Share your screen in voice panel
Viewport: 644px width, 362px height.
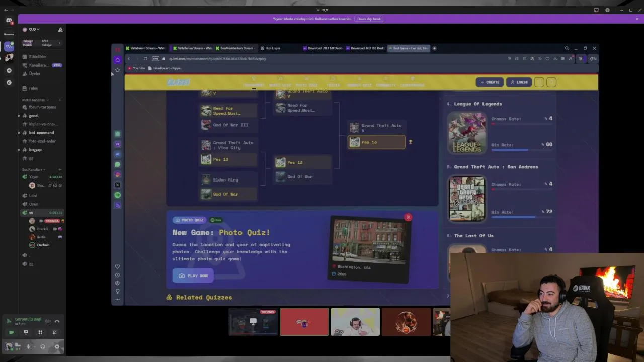[x=26, y=332]
